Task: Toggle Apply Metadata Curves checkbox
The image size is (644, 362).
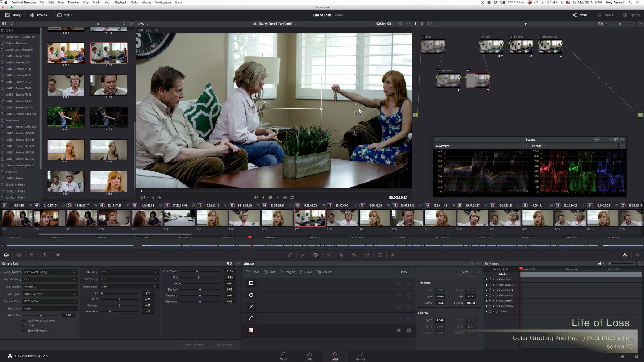Action: (x=24, y=321)
